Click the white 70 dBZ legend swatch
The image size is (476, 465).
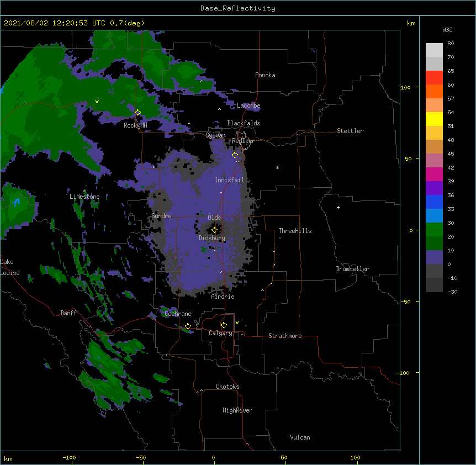pyautogui.click(x=434, y=50)
